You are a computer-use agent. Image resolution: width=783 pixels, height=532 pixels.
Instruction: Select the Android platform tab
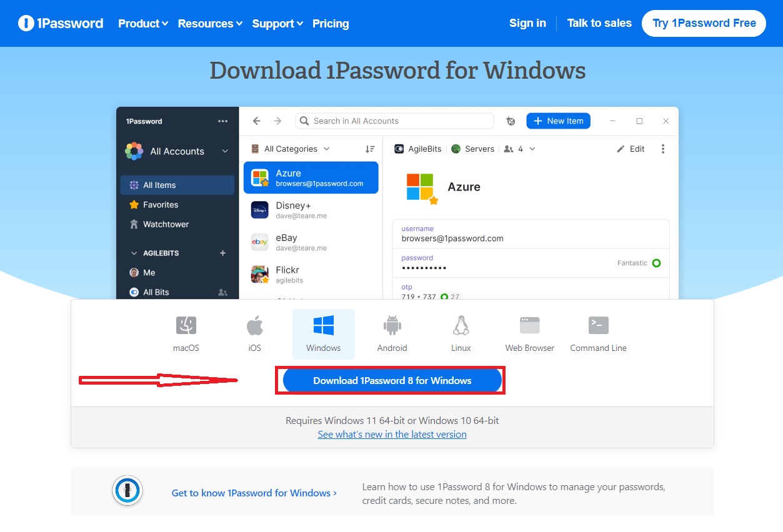392,334
